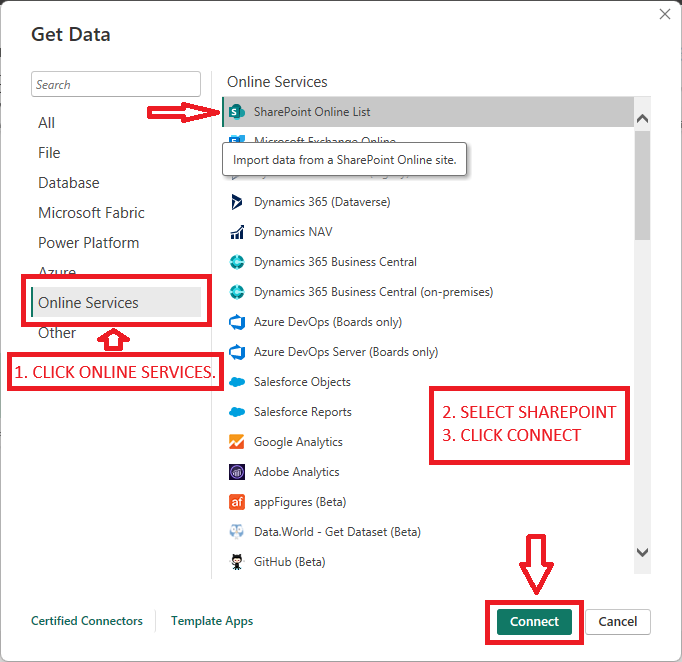Screen dimensions: 682x662
Task: Close the Get Data dialog
Action: 665,14
